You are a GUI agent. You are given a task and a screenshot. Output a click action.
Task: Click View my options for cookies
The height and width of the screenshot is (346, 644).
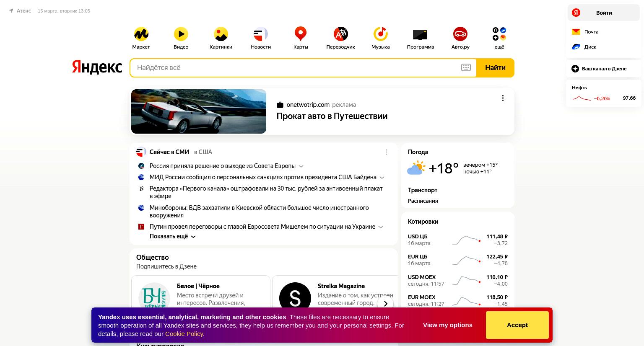coord(448,325)
